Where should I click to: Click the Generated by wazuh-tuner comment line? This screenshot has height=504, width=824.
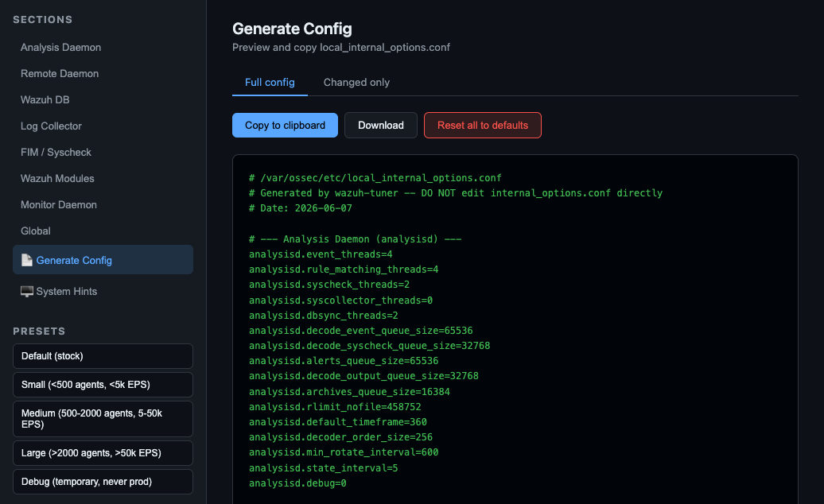point(456,193)
